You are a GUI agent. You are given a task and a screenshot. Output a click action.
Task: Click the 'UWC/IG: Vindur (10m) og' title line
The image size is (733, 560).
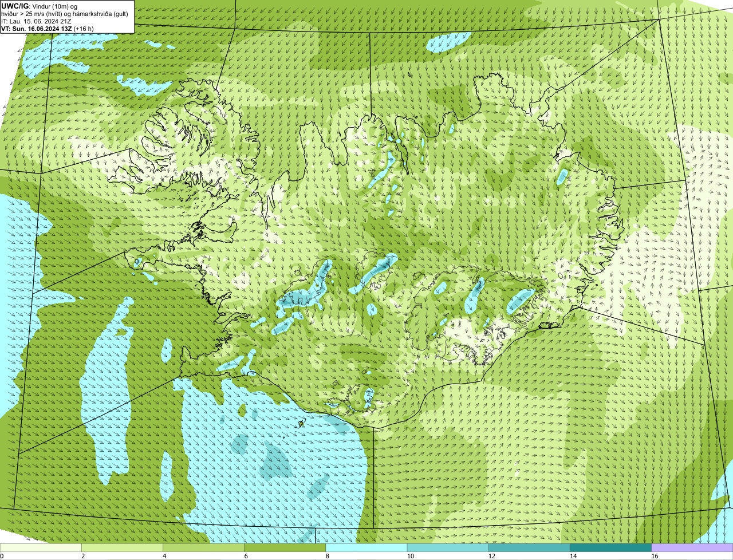coord(39,6)
